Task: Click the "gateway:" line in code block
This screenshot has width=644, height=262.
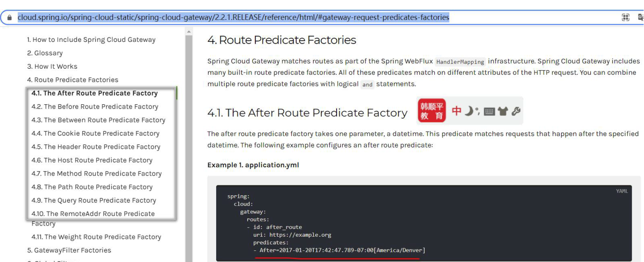Action: tap(253, 212)
